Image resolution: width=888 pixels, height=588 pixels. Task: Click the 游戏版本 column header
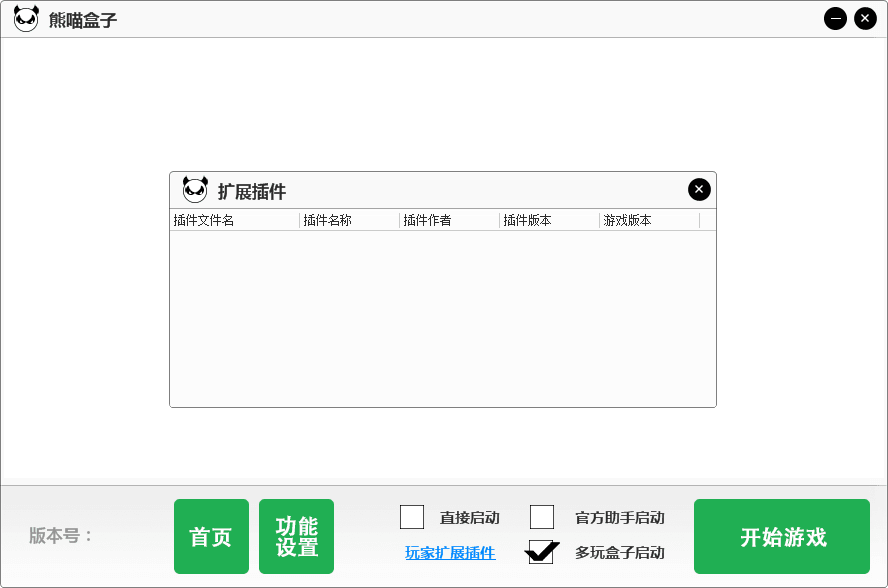(x=650, y=220)
